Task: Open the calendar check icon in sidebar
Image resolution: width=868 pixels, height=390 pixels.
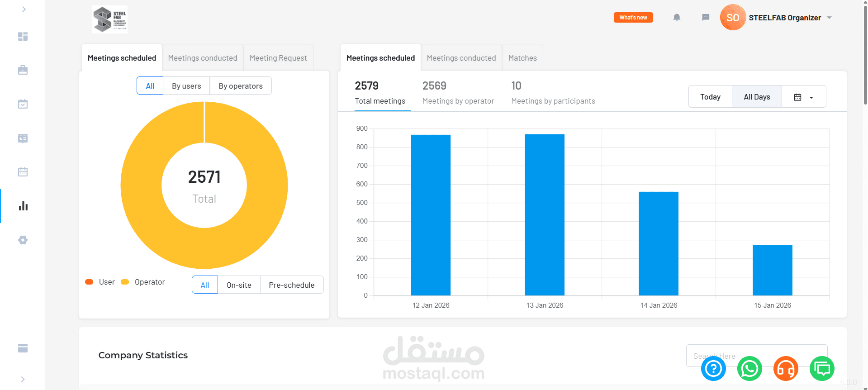Action: tap(23, 104)
